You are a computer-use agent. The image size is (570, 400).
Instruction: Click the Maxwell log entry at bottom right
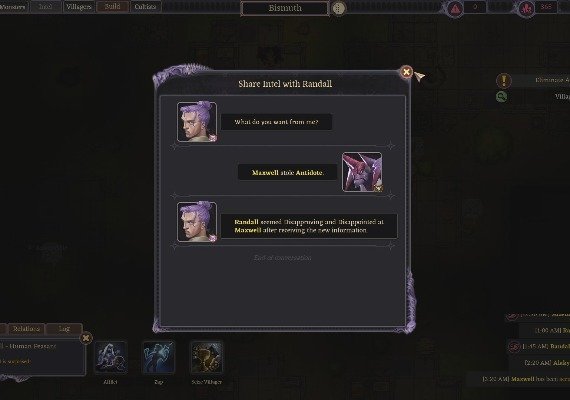(526, 379)
